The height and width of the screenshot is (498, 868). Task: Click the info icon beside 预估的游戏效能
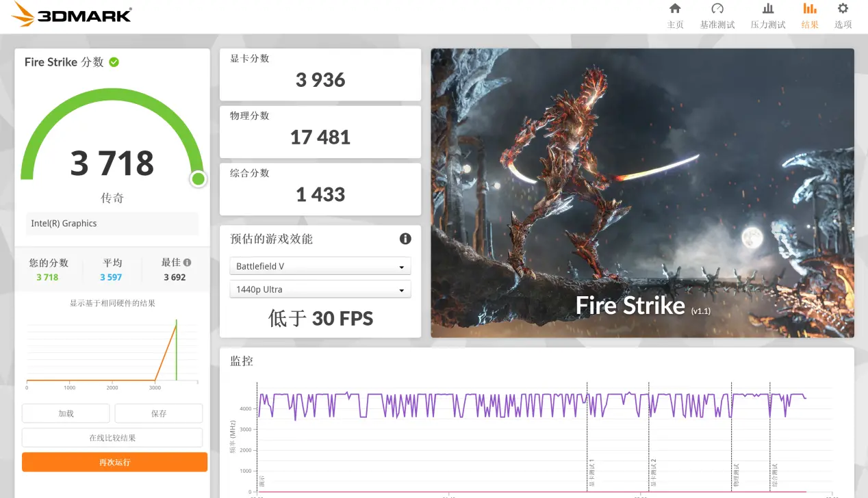coord(405,239)
